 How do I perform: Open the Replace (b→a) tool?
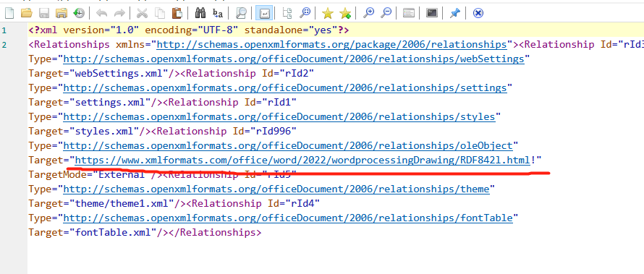click(x=218, y=13)
